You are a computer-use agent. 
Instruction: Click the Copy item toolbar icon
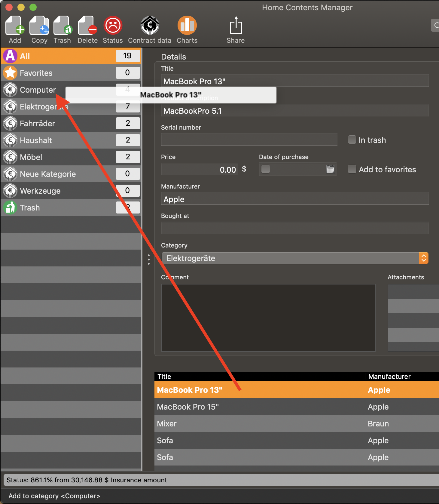pyautogui.click(x=39, y=26)
